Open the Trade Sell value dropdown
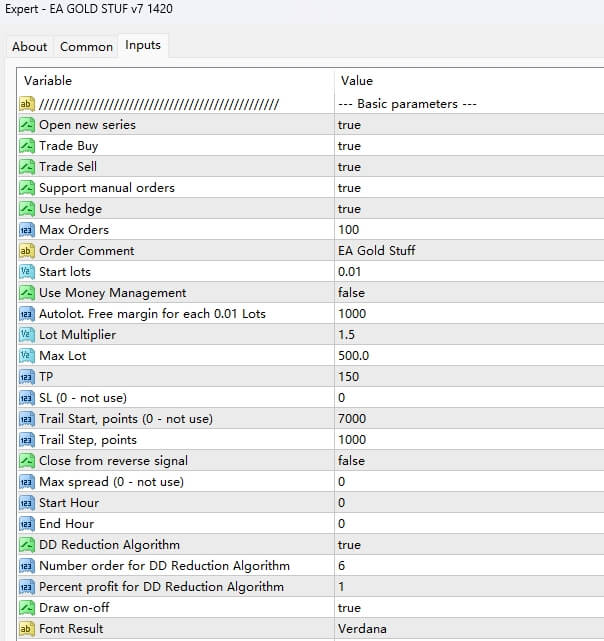The image size is (604, 641). tap(349, 167)
